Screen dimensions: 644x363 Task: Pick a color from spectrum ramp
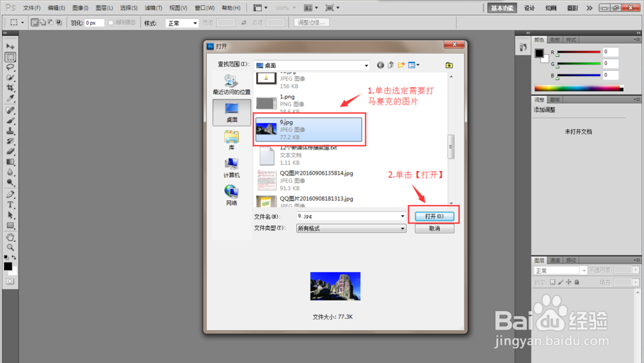click(x=579, y=88)
